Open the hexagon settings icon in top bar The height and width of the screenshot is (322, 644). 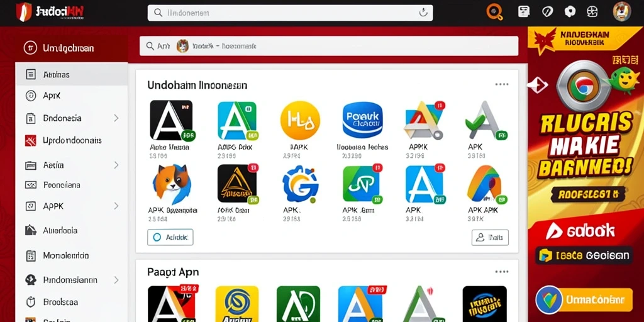point(570,11)
